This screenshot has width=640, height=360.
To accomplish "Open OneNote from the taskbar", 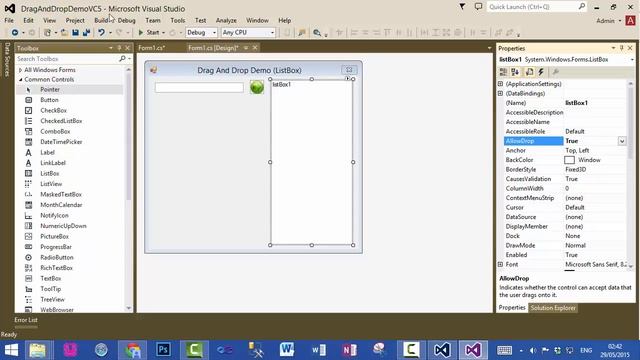I will [x=349, y=350].
